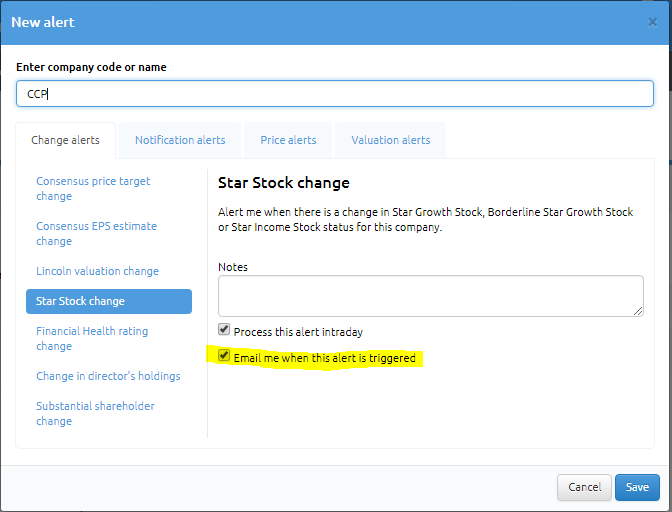This screenshot has width=672, height=512.
Task: Save the new alert
Action: coord(637,487)
